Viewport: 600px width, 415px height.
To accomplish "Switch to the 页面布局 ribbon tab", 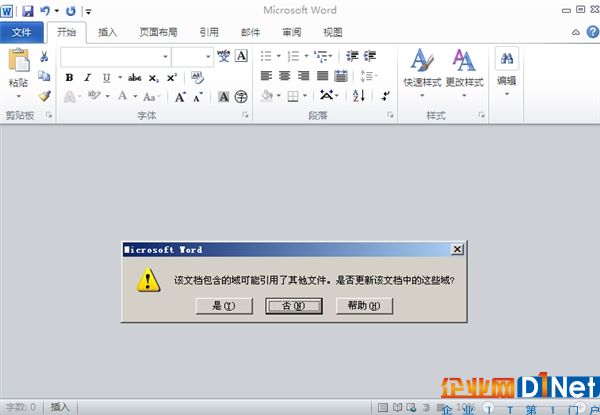I will click(158, 33).
